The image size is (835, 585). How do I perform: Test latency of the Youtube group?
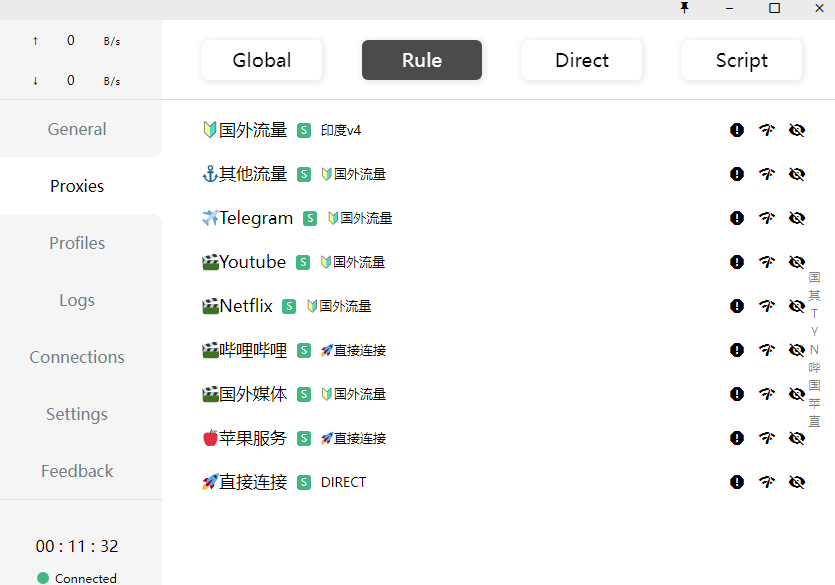pos(767,262)
